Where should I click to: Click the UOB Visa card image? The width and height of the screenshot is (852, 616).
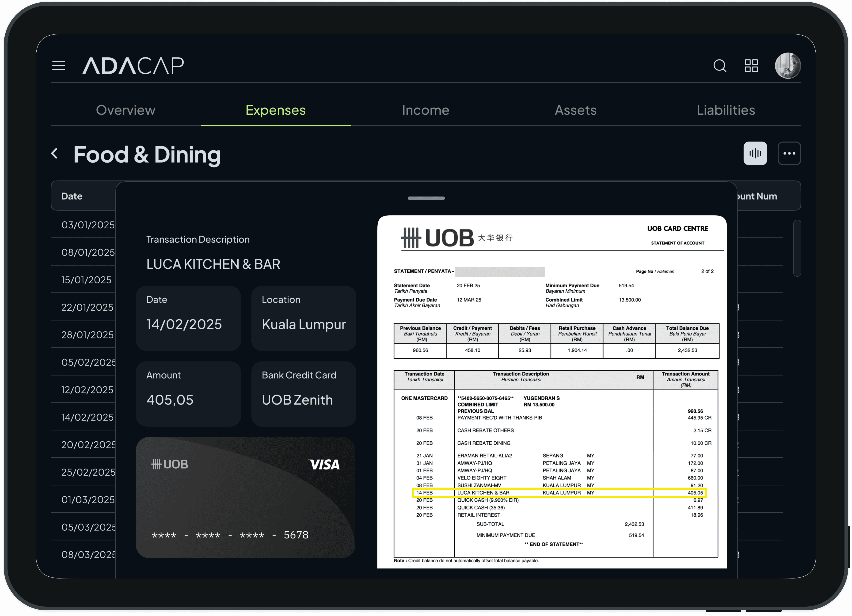click(x=245, y=497)
